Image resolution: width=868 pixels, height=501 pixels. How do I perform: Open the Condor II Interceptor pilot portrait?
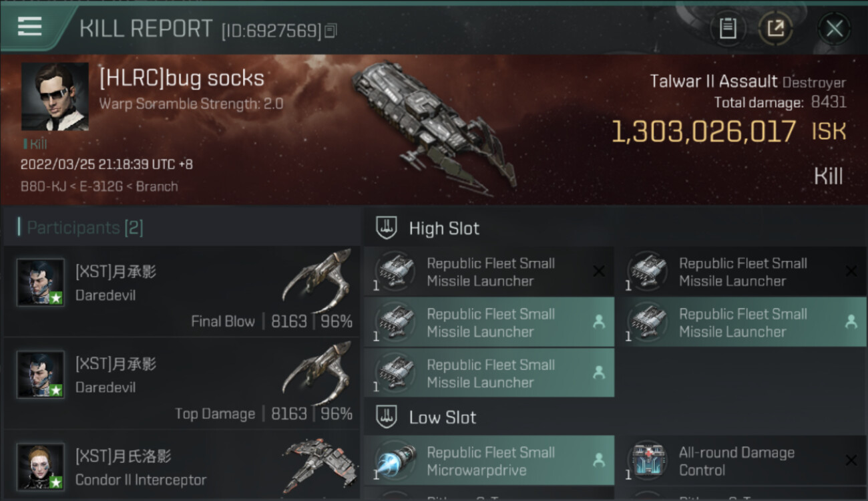41,466
